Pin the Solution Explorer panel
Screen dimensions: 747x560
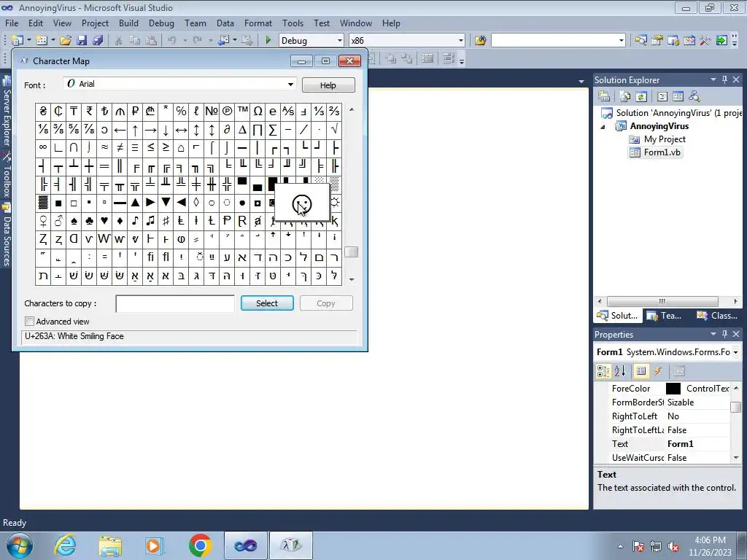coord(724,79)
